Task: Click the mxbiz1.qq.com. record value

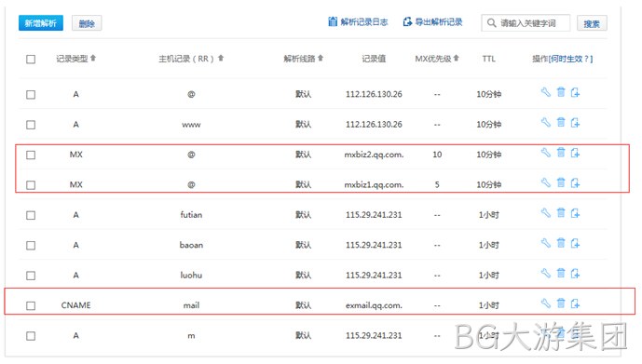Action: pos(374,185)
